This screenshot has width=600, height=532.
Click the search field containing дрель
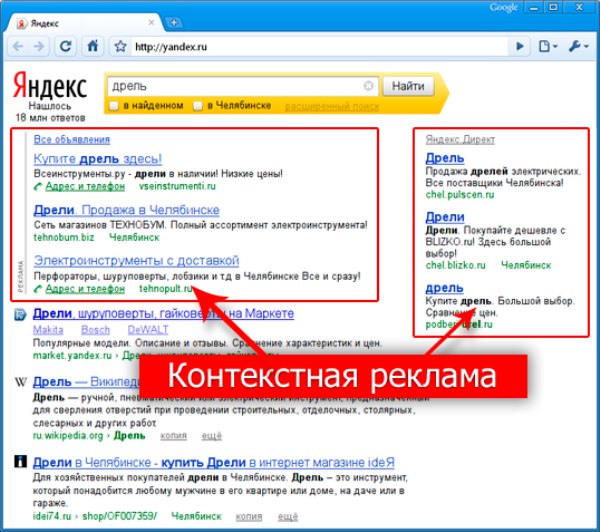pyautogui.click(x=243, y=86)
